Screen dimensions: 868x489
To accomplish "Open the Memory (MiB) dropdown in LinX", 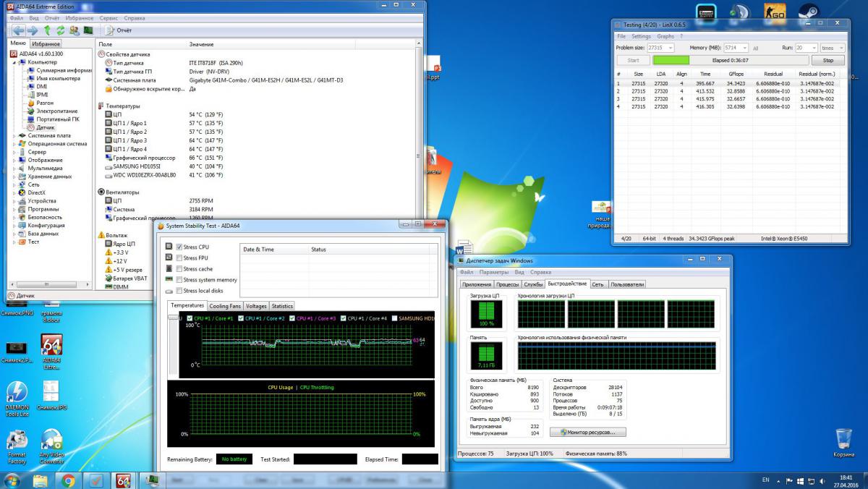I will coord(743,48).
